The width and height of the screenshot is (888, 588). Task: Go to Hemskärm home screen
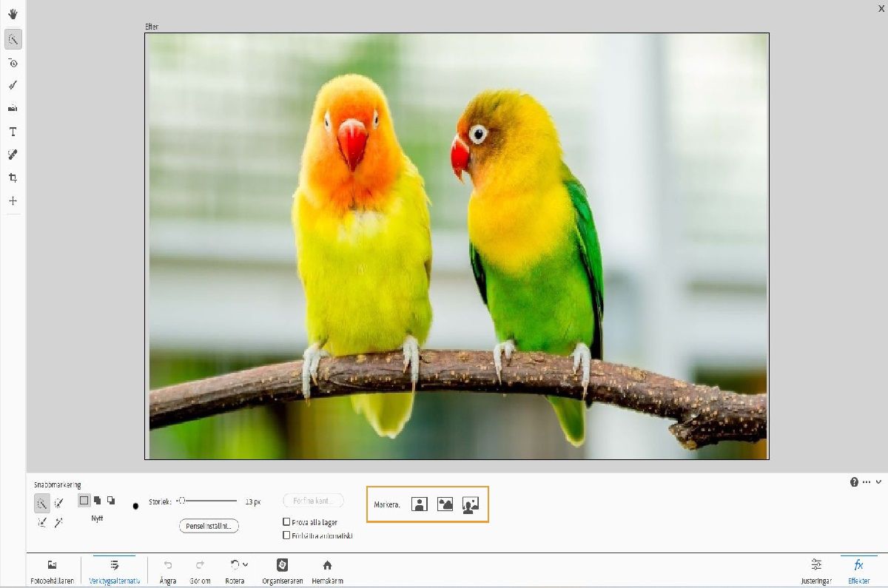(x=327, y=571)
